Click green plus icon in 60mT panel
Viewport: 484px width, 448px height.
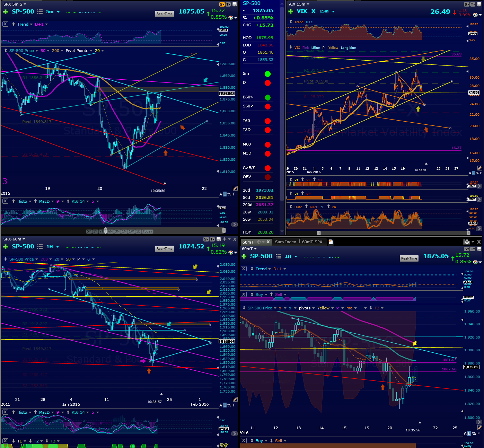(244, 256)
